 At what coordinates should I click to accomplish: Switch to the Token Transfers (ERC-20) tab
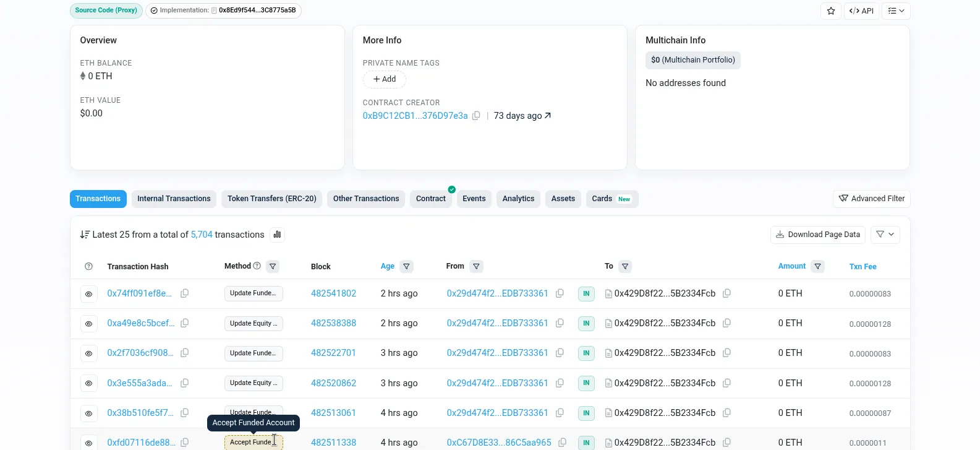[271, 199]
